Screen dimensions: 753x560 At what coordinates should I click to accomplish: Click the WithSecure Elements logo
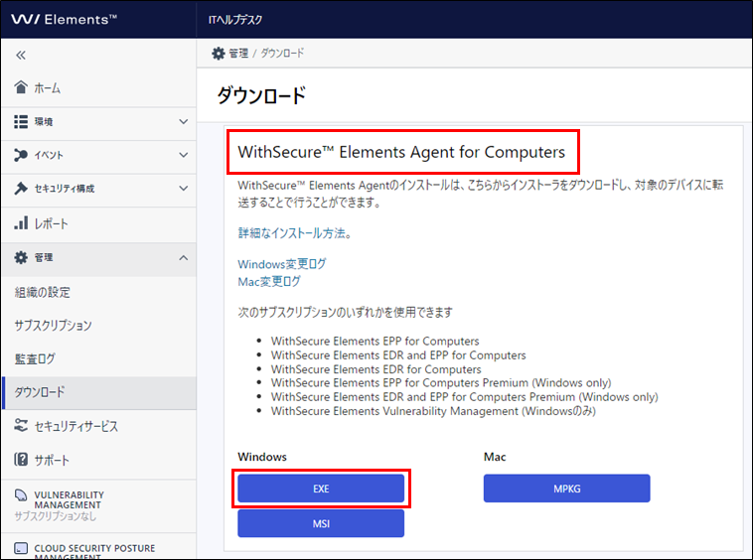pyautogui.click(x=64, y=19)
